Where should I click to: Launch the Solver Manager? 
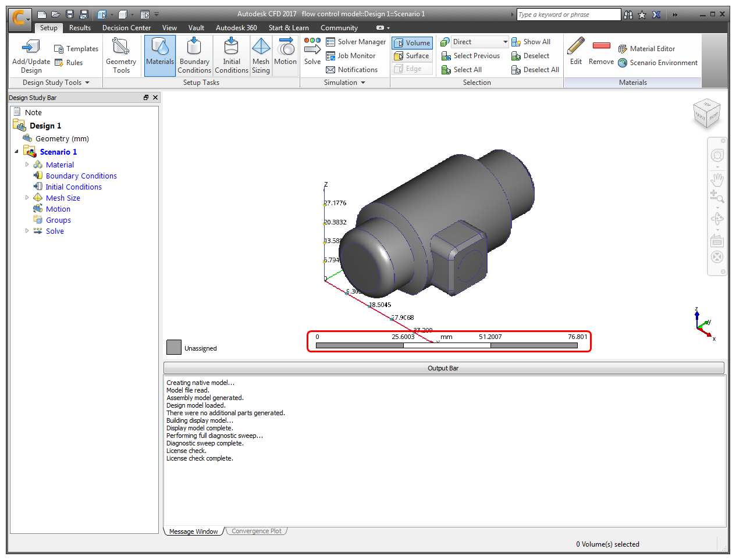tap(355, 41)
